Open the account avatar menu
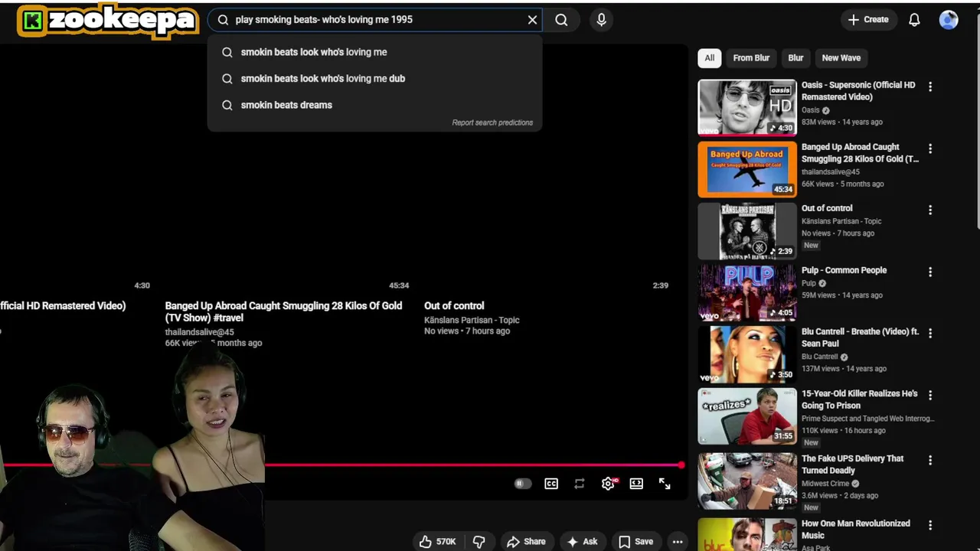980x551 pixels. pos(949,20)
